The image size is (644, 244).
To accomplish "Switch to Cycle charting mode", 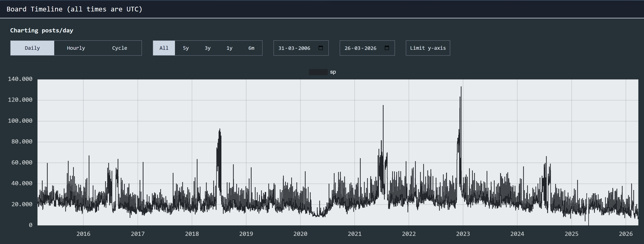I will point(120,48).
